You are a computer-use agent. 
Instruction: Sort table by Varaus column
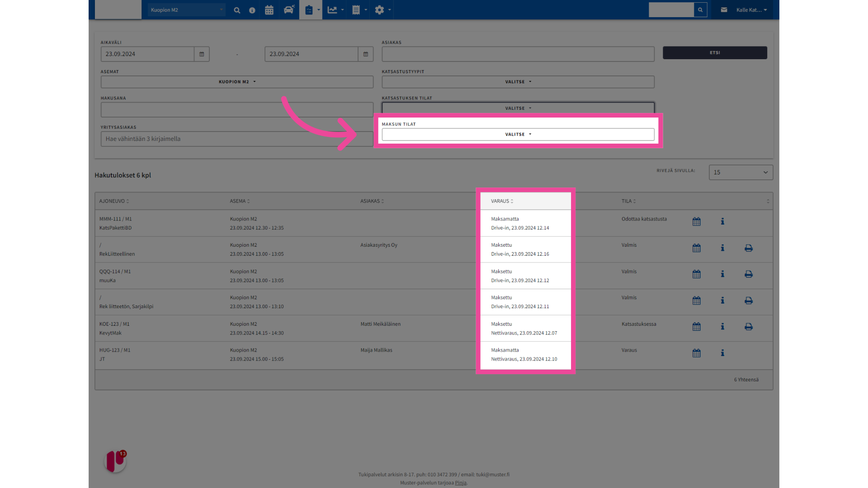pos(502,201)
